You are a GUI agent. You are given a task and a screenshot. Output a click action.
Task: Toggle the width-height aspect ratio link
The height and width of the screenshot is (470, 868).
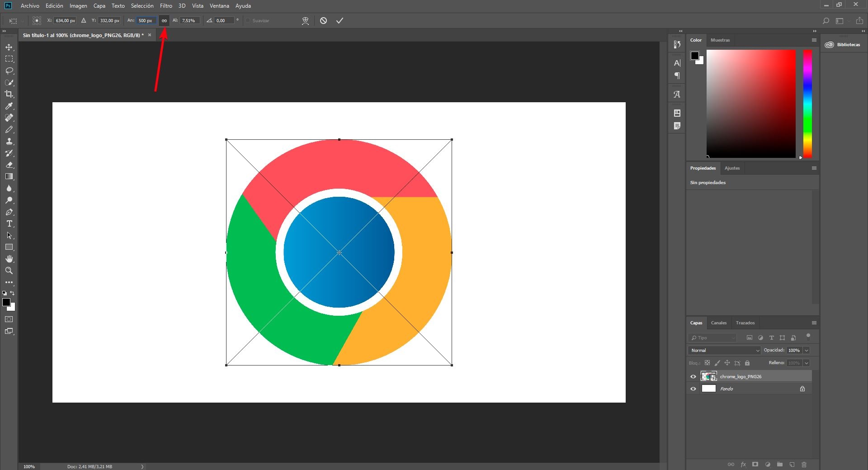click(164, 20)
